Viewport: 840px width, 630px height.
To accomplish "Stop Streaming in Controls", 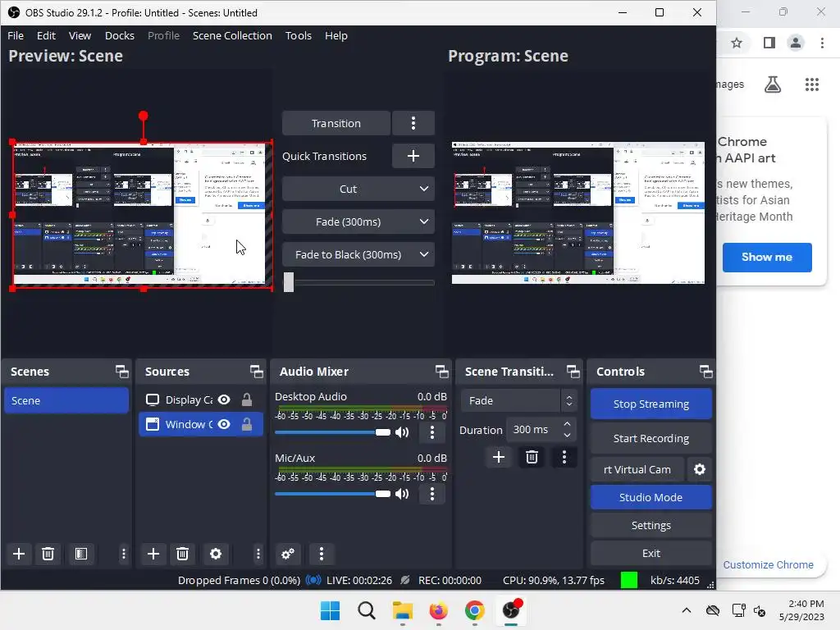I will (651, 404).
